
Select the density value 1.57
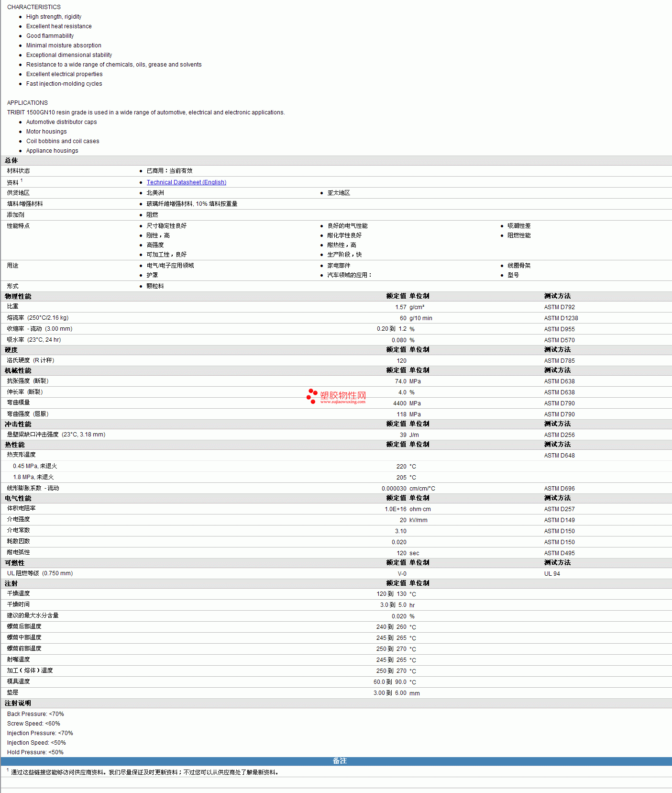(401, 307)
